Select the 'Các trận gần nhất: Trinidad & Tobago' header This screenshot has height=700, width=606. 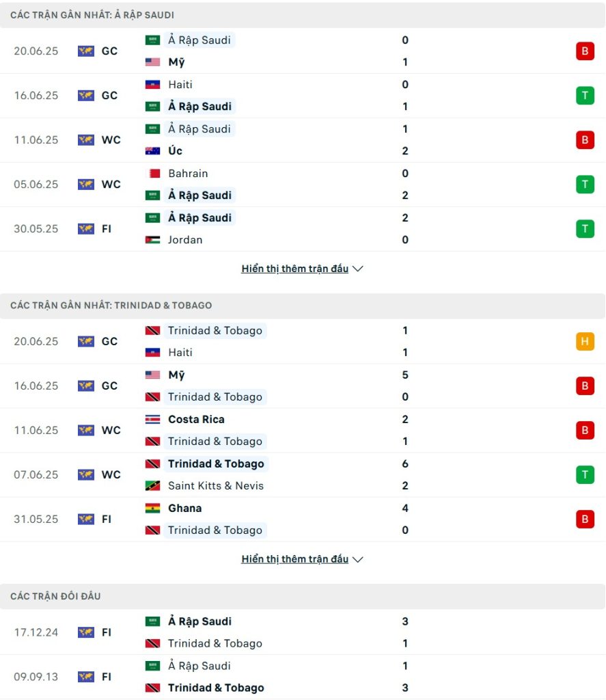[x=111, y=306]
